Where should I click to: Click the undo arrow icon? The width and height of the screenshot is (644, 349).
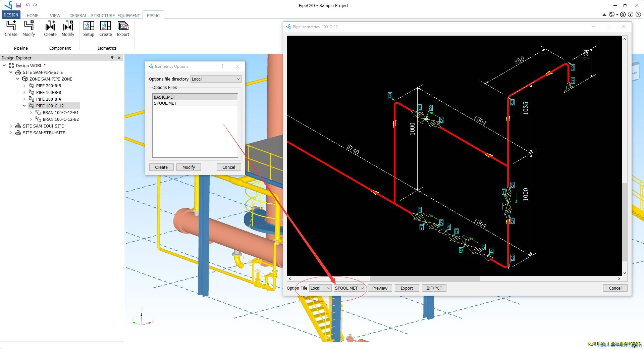(x=28, y=5)
